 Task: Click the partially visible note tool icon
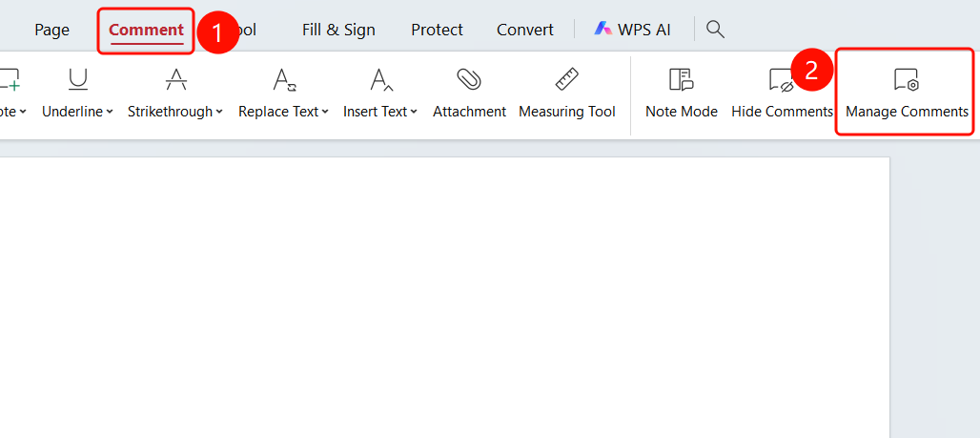click(10, 80)
